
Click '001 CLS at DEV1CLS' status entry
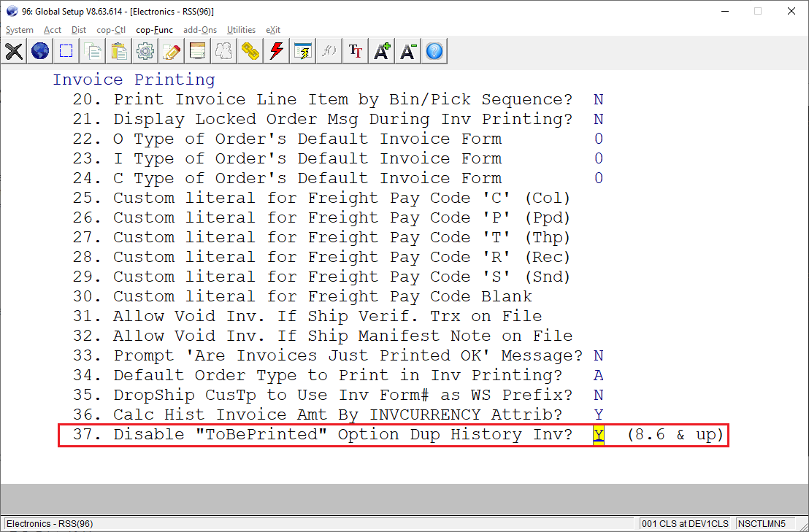[685, 524]
